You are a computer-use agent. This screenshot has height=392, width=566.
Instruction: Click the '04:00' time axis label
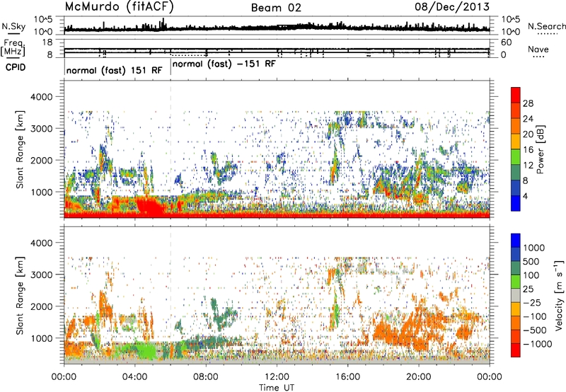tap(135, 377)
